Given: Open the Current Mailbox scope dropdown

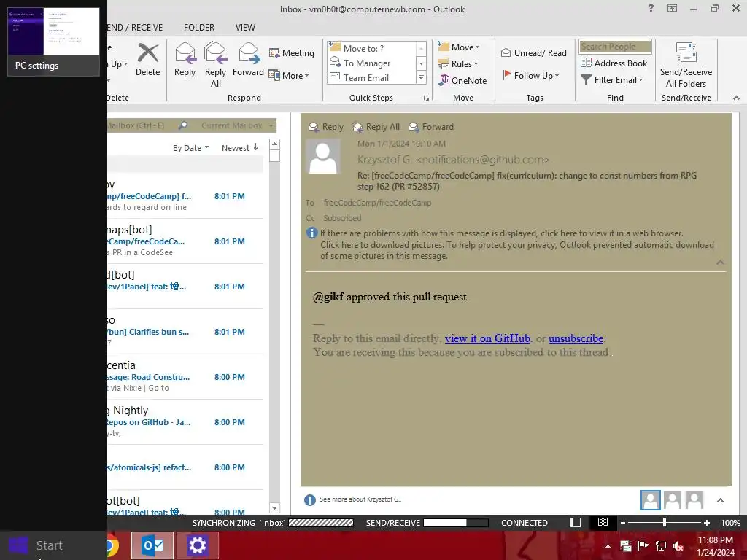Looking at the screenshot, I should coord(237,125).
